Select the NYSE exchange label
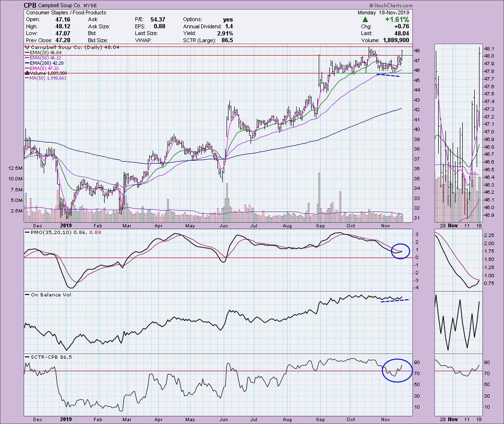 point(90,5)
